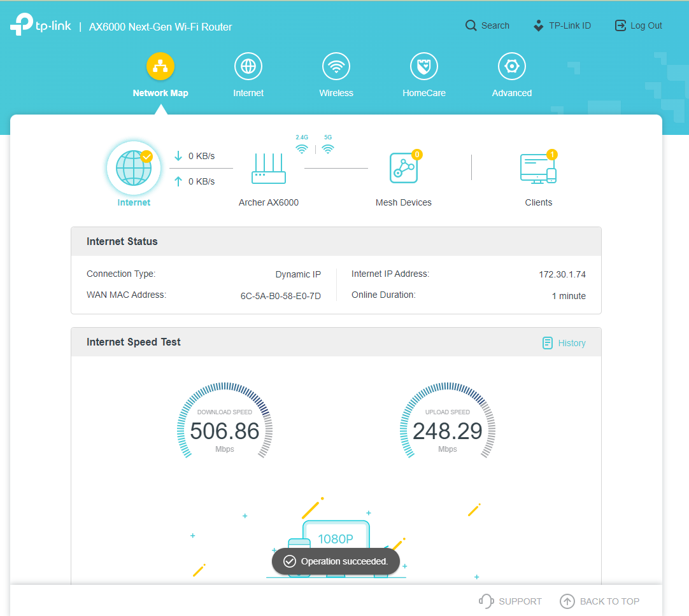Open the speed test History link

click(564, 343)
